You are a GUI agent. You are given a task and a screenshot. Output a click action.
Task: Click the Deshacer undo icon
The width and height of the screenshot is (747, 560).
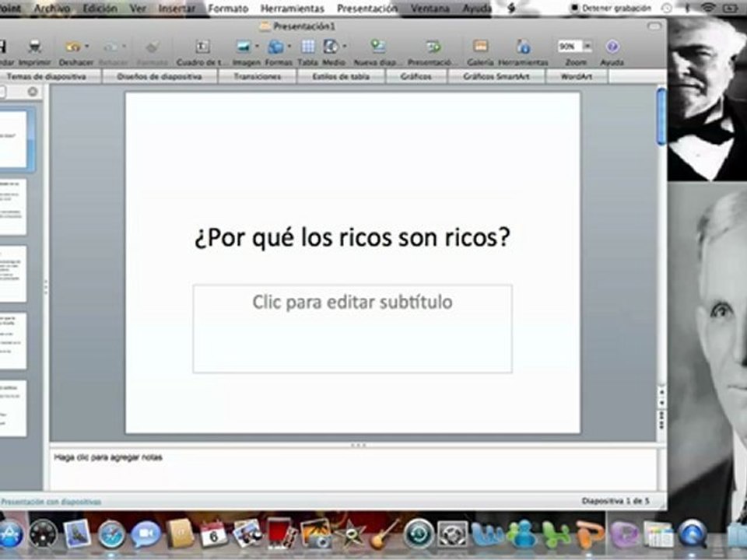pos(73,47)
